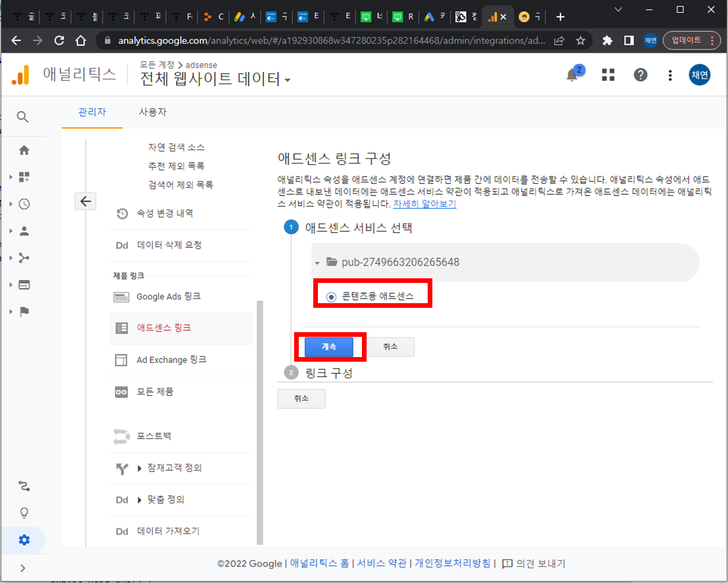Open 애드센스 링크 menu item
Viewport: 728px width, 583px height.
(x=181, y=328)
